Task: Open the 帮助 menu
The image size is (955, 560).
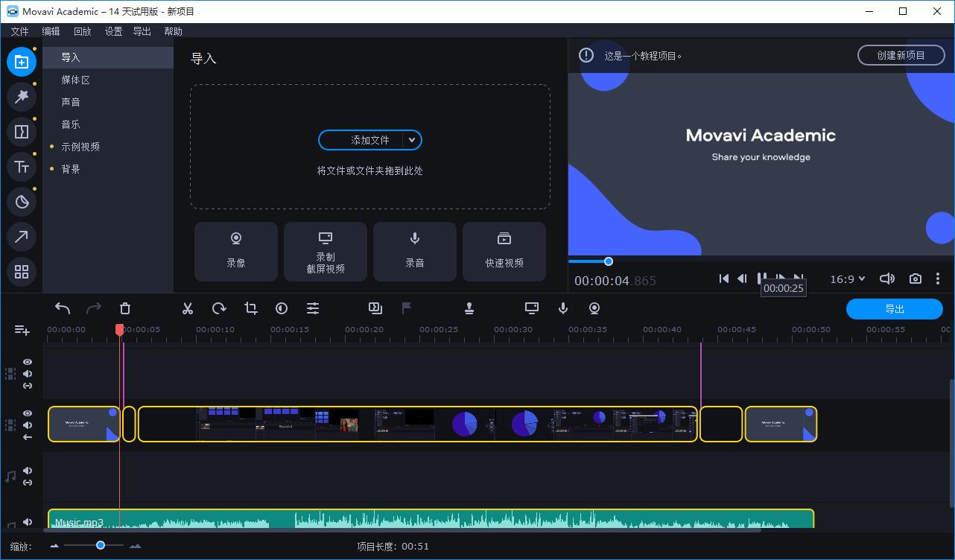Action: [x=173, y=31]
